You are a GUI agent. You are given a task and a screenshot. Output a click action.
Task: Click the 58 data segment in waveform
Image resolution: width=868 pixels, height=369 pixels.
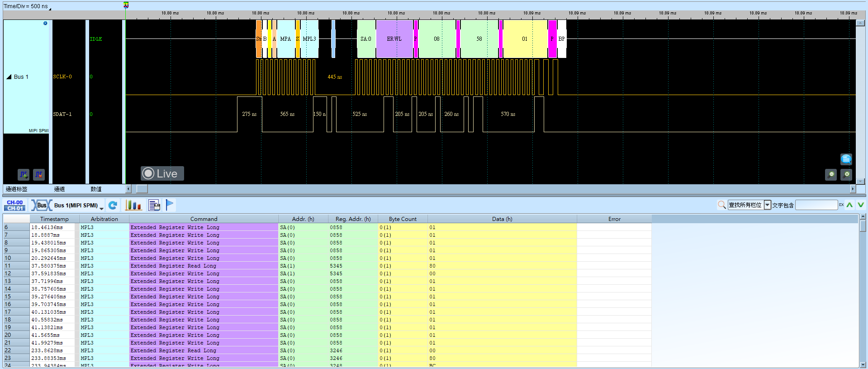[479, 39]
